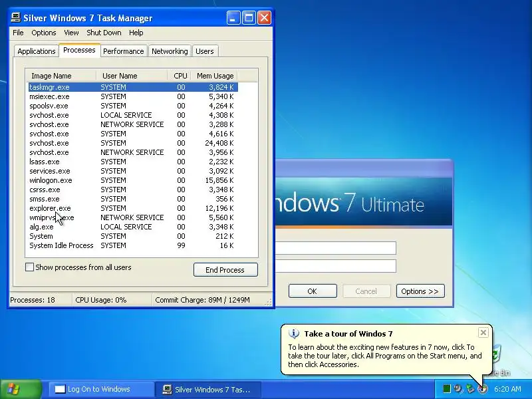Minimize the Task Manager window
The height and width of the screenshot is (399, 532).
(233, 18)
